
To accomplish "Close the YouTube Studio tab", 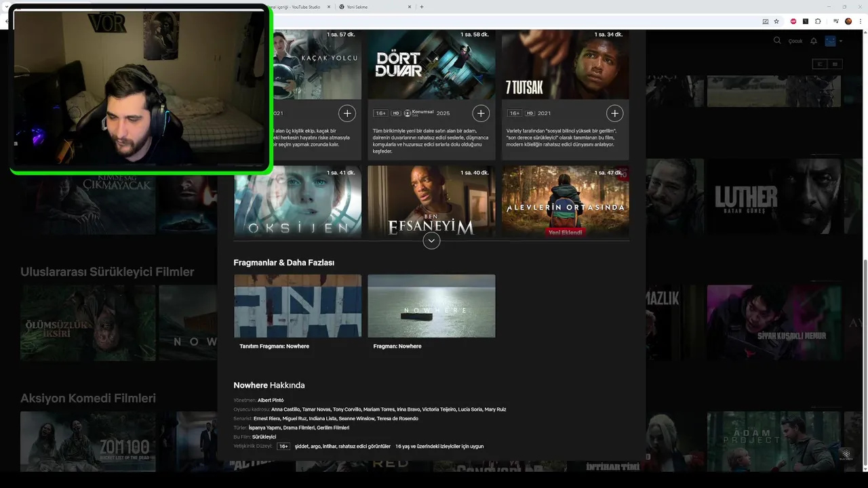I will tap(329, 7).
